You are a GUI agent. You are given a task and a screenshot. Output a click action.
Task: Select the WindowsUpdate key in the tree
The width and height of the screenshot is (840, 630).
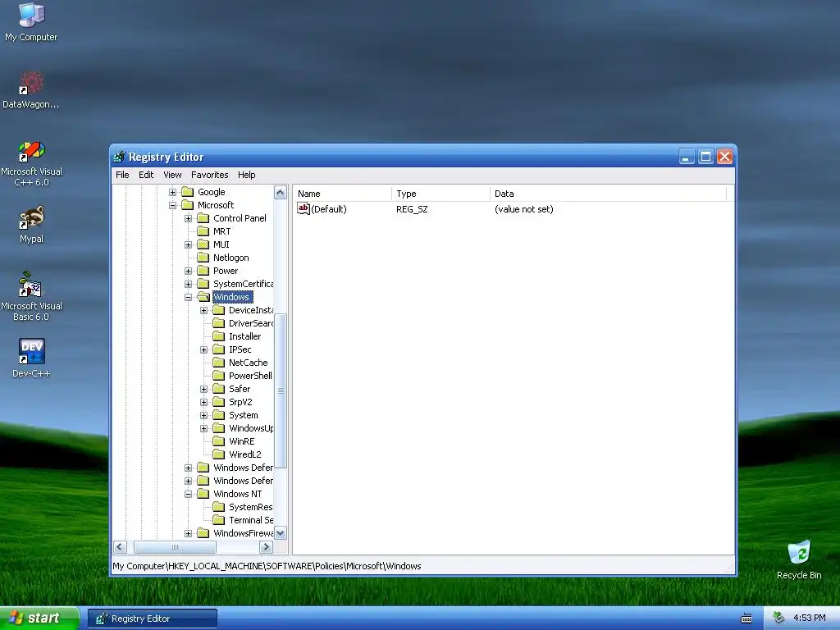click(x=251, y=428)
